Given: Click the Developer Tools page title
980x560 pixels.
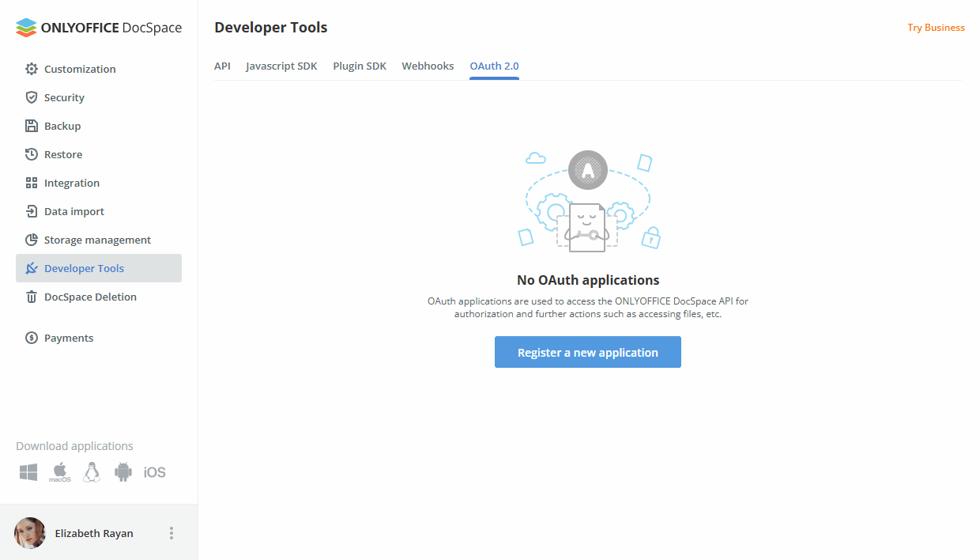Looking at the screenshot, I should click(271, 28).
